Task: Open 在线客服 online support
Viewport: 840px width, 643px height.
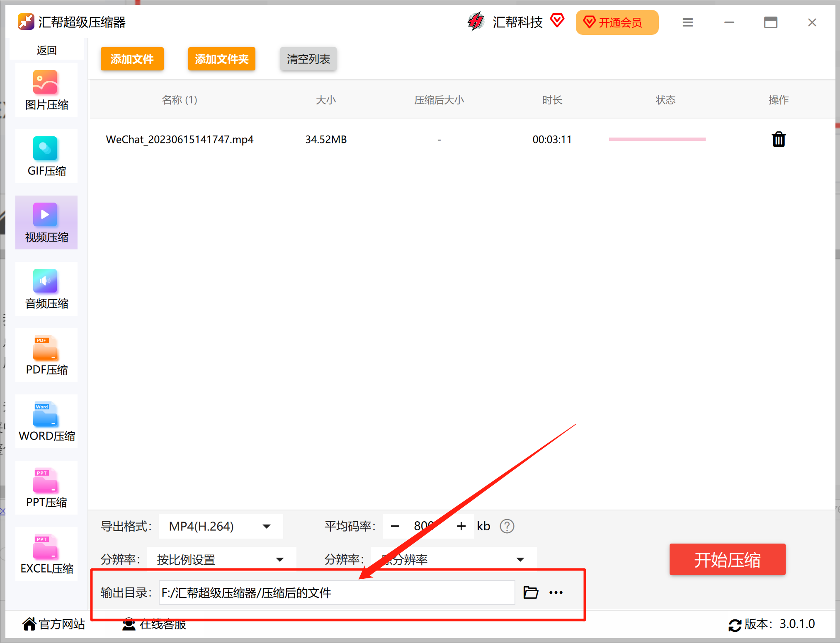Action: [x=154, y=624]
